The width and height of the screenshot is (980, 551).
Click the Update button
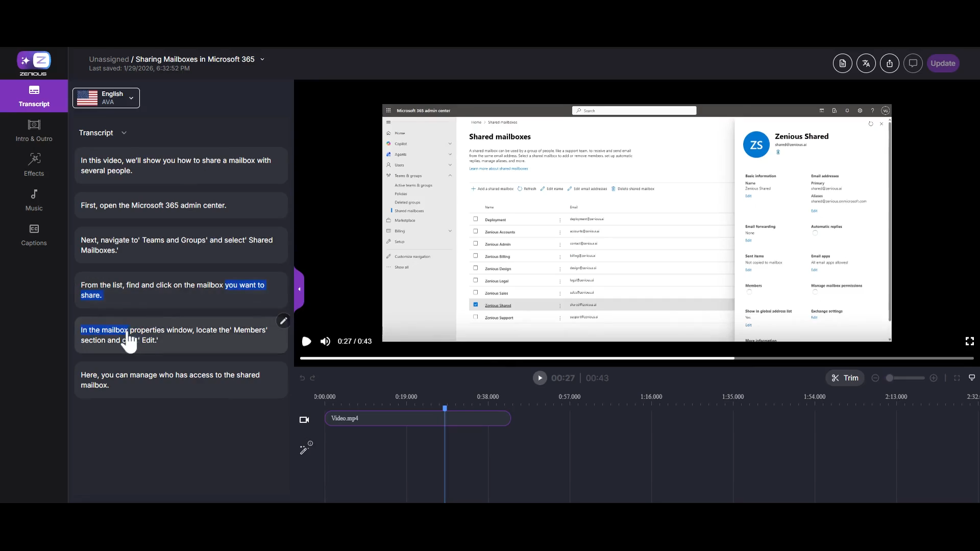[x=942, y=63]
